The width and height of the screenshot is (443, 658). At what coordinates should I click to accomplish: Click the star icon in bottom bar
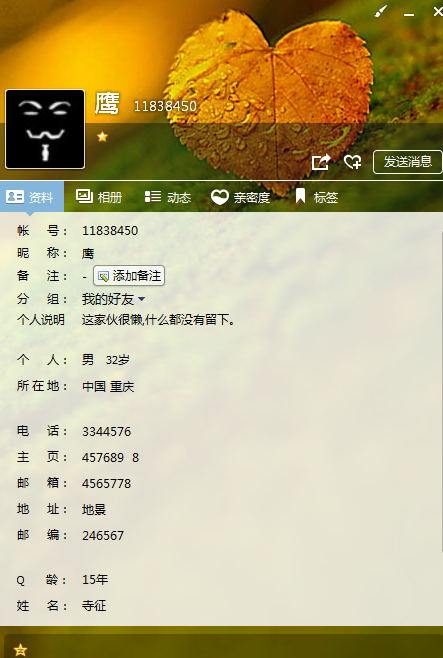pyautogui.click(x=20, y=650)
